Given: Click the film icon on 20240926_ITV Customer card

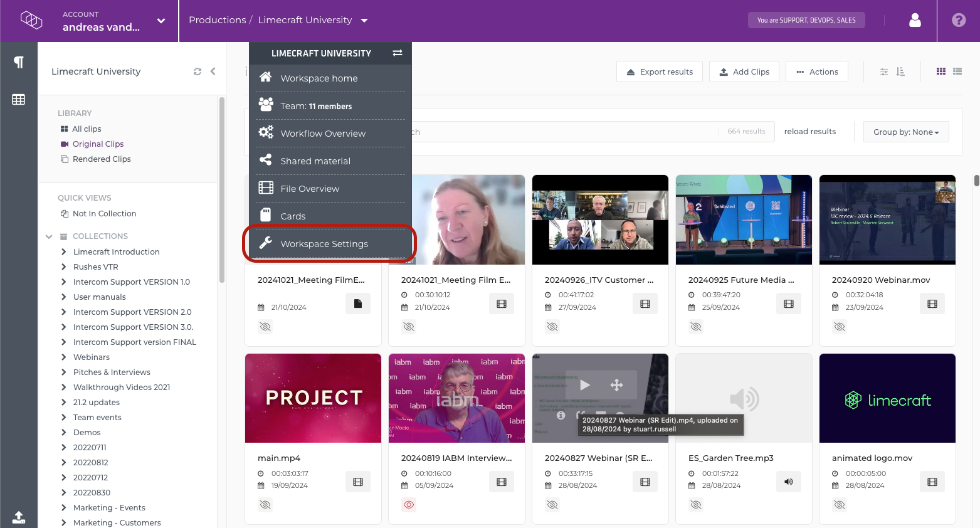Looking at the screenshot, I should [645, 304].
